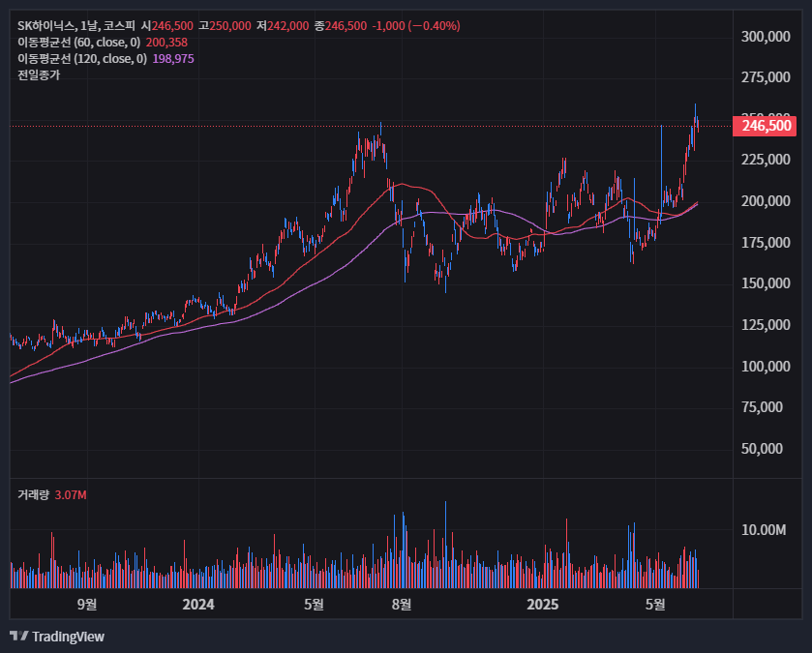Click the 3.07M volume value
The width and height of the screenshot is (812, 653).
coord(71,495)
